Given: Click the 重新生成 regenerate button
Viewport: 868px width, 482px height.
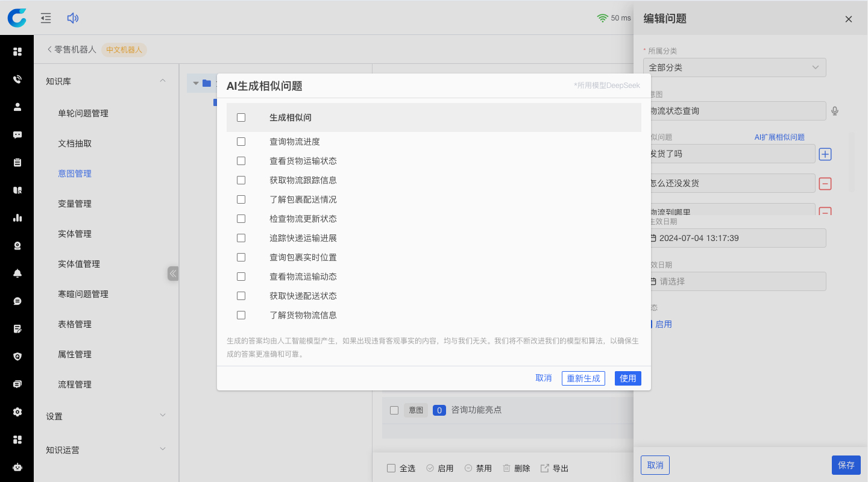Looking at the screenshot, I should pyautogui.click(x=583, y=378).
